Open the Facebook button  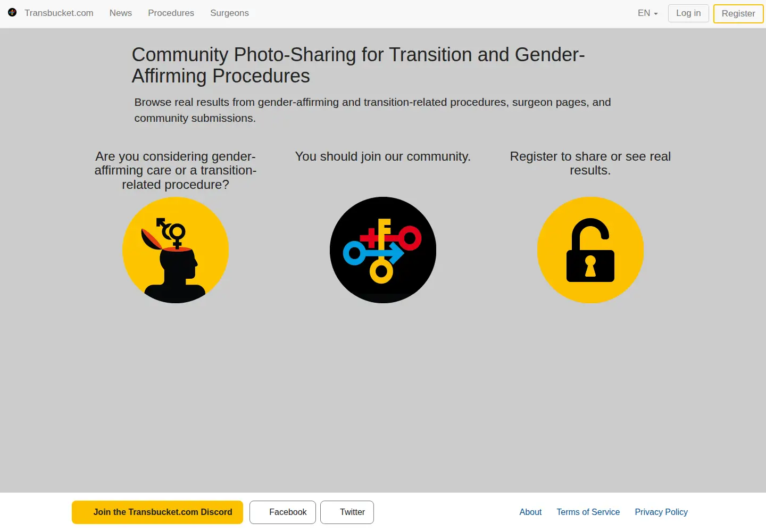(282, 512)
